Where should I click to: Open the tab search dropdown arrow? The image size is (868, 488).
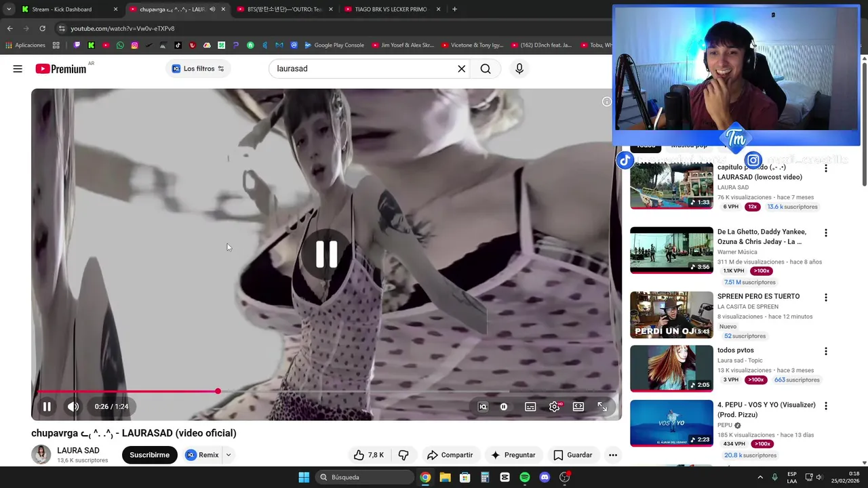tap(8, 9)
